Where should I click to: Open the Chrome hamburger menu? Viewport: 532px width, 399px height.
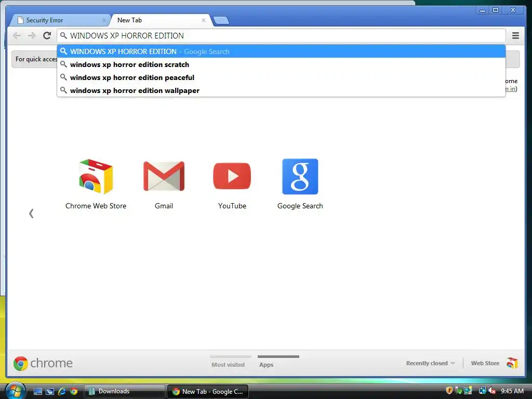(515, 36)
